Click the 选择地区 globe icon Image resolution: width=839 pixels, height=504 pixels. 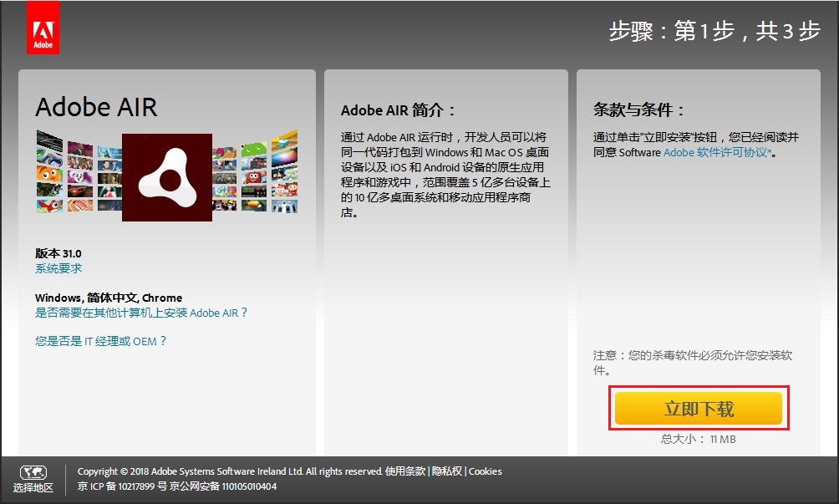[33, 472]
